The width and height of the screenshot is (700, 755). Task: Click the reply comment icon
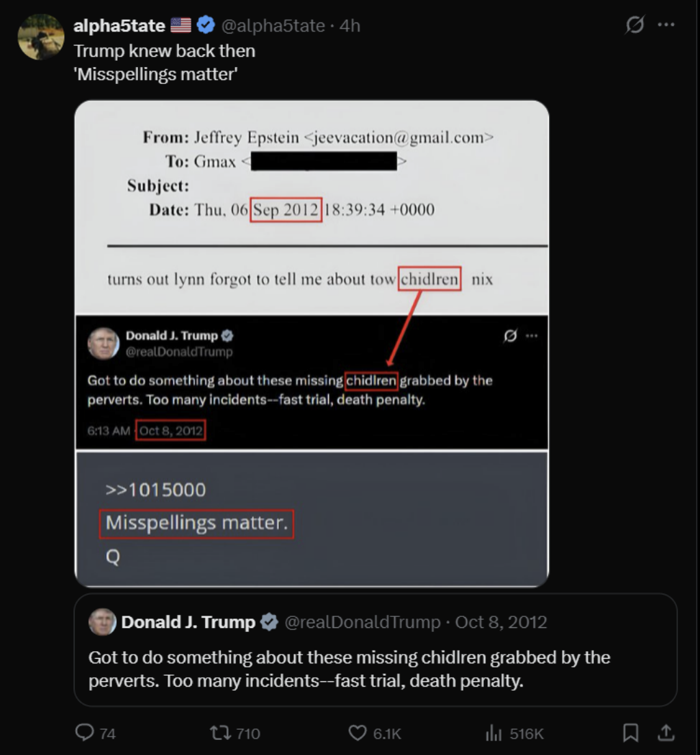pyautogui.click(x=84, y=733)
